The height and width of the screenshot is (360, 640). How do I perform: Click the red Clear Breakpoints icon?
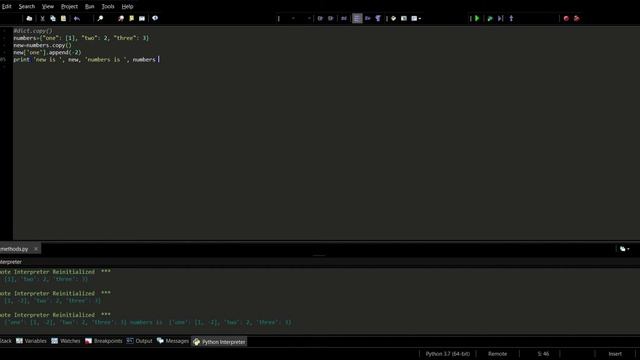click(x=577, y=18)
